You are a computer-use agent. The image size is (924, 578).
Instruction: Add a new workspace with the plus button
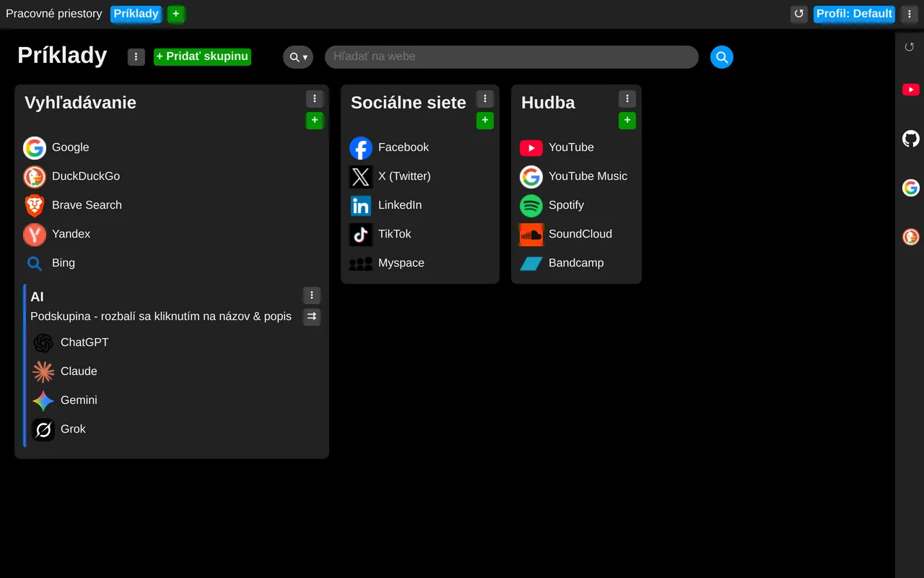(176, 14)
